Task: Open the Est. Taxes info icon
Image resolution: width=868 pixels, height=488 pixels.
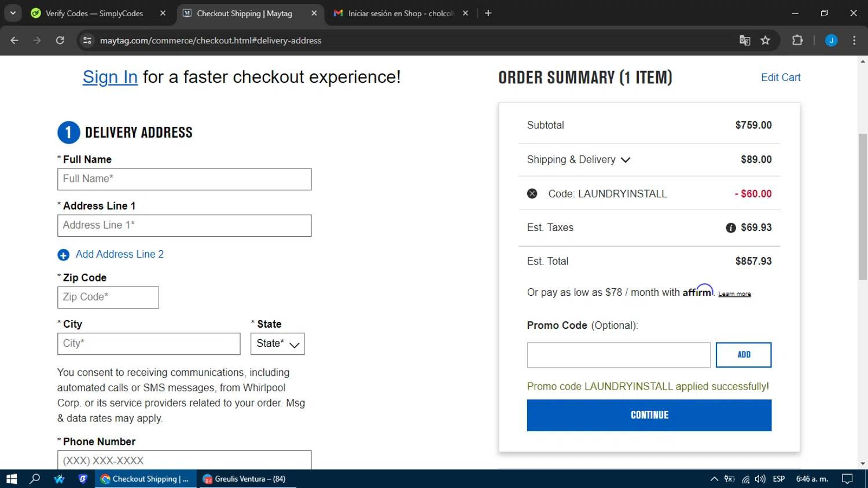Action: coord(731,228)
